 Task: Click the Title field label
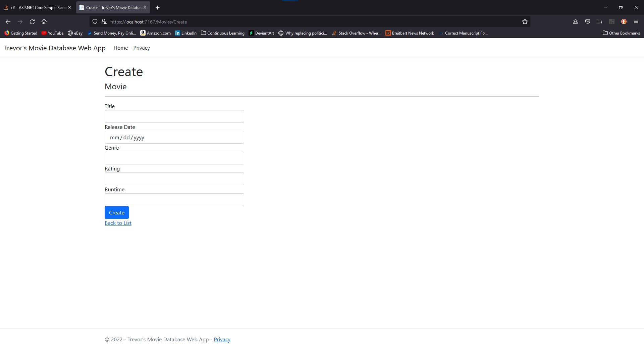tap(110, 106)
